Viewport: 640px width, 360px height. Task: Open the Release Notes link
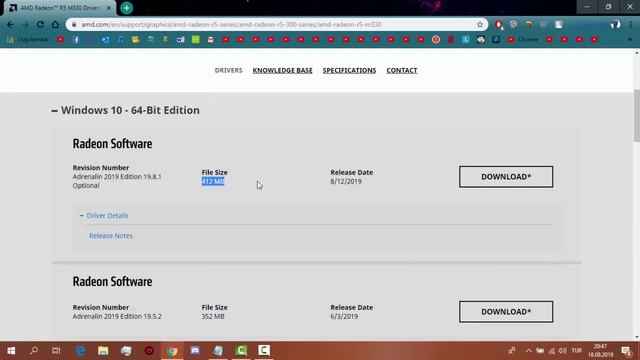point(111,236)
